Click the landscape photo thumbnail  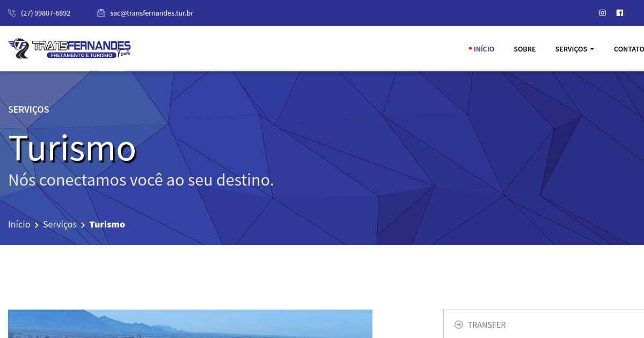(190, 324)
